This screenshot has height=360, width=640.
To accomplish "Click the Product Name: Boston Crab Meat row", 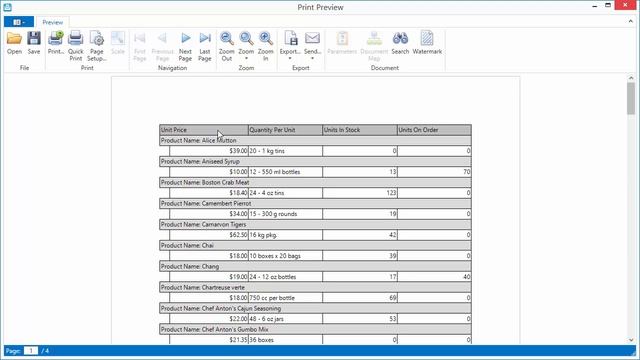I will click(x=316, y=182).
